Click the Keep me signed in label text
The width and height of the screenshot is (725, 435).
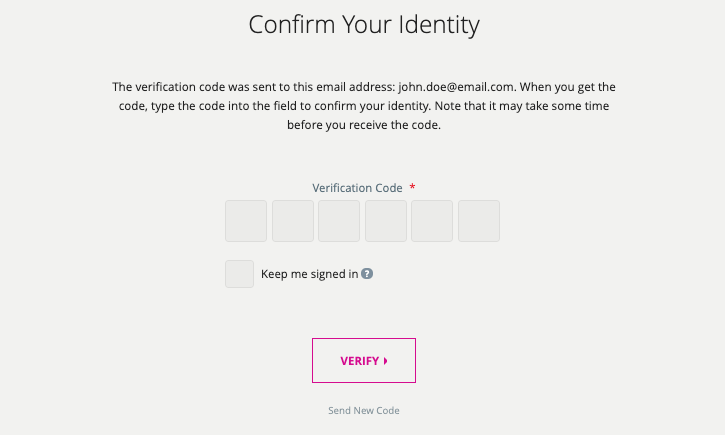(x=309, y=274)
